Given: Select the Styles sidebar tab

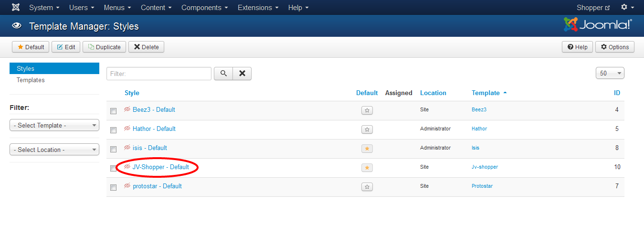Looking at the screenshot, I should point(54,68).
